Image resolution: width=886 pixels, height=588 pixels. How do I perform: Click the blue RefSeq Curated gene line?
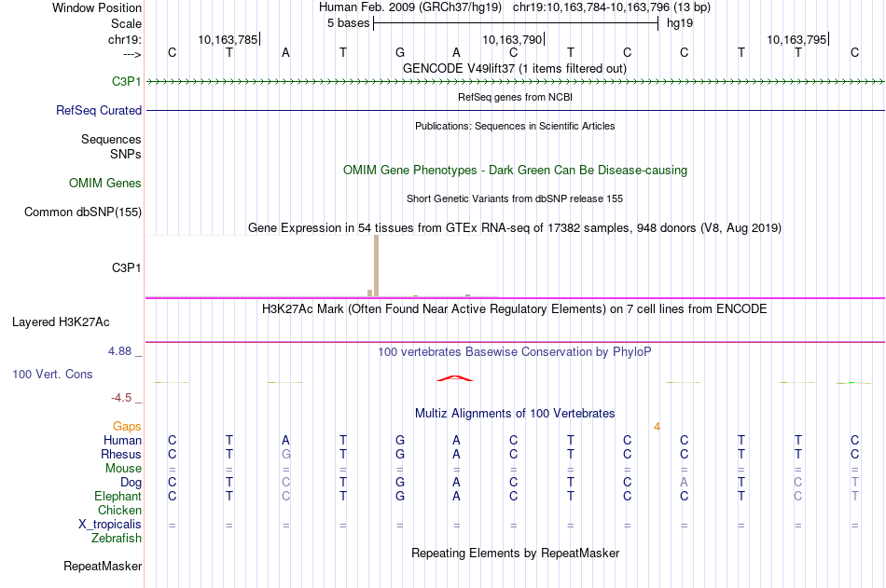pyautogui.click(x=515, y=110)
